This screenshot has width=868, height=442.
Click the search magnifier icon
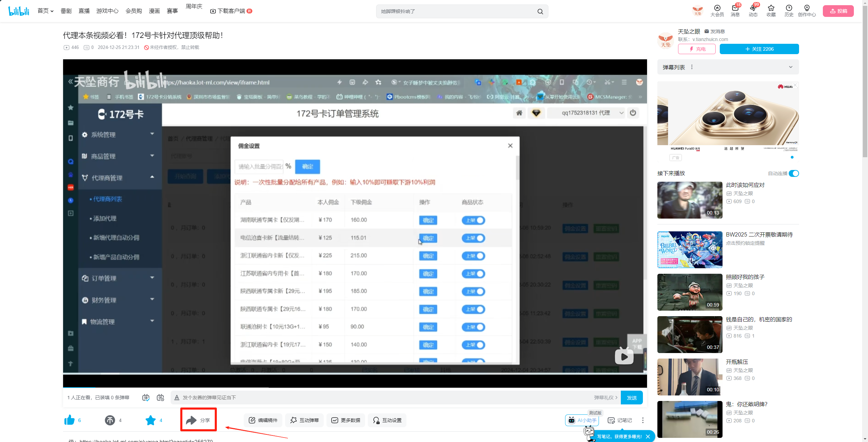pyautogui.click(x=540, y=11)
